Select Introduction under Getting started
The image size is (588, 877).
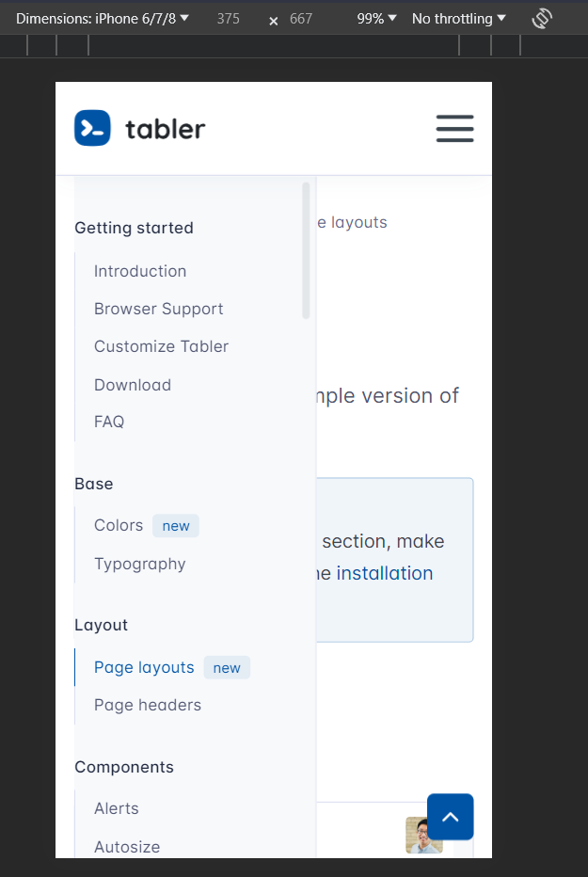tap(140, 271)
